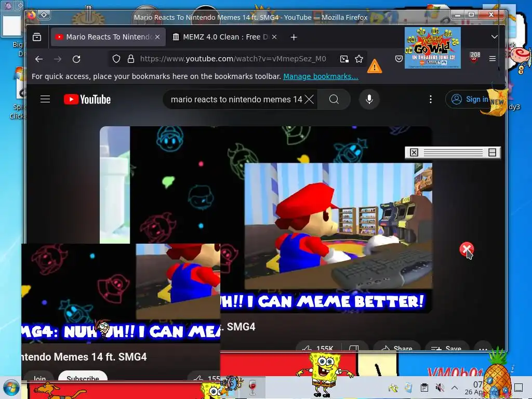Image resolution: width=532 pixels, height=399 pixels.
Task: Click the Firefox logo in title bar
Action: [32, 15]
